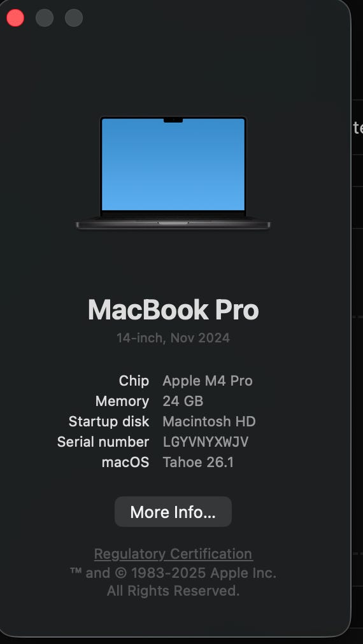This screenshot has width=363, height=644.
Task: Click the Startup disk label
Action: pos(109,421)
